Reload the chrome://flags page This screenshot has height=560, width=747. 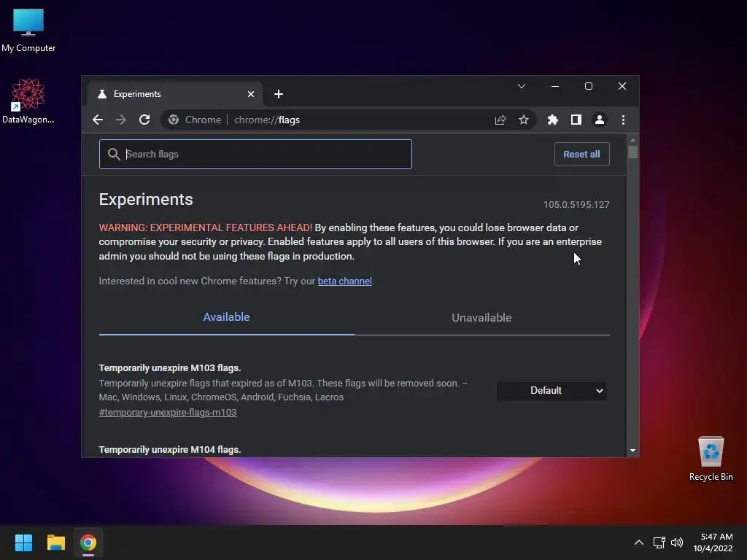[x=144, y=120]
